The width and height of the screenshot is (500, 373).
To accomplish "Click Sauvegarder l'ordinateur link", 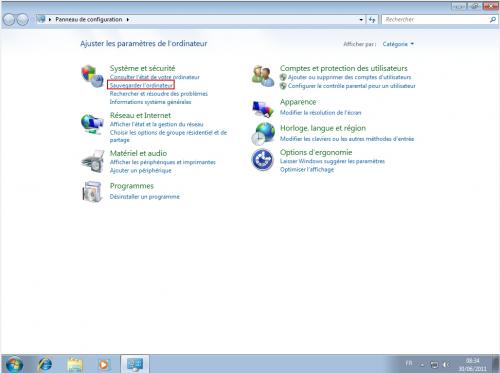I will 141,85.
